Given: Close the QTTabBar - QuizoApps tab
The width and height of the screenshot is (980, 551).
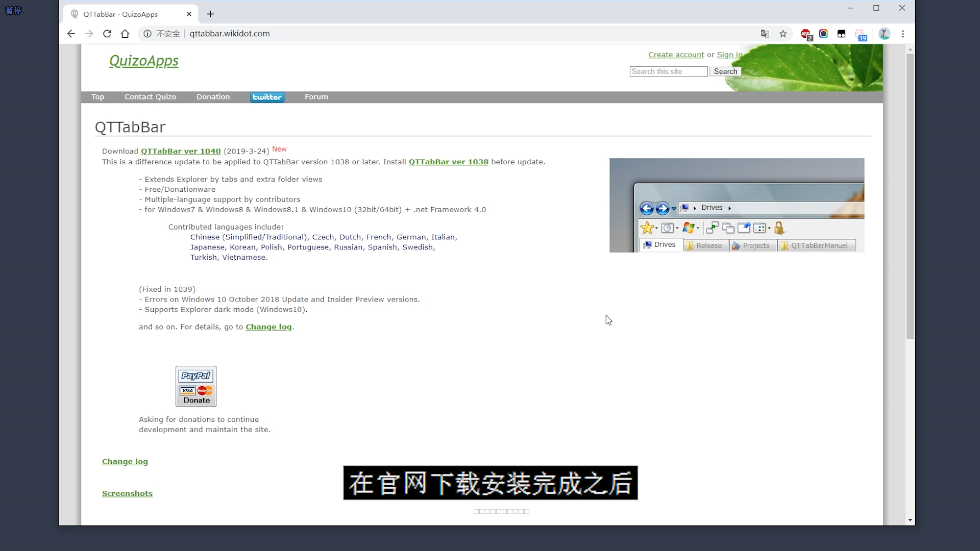Looking at the screenshot, I should [189, 14].
